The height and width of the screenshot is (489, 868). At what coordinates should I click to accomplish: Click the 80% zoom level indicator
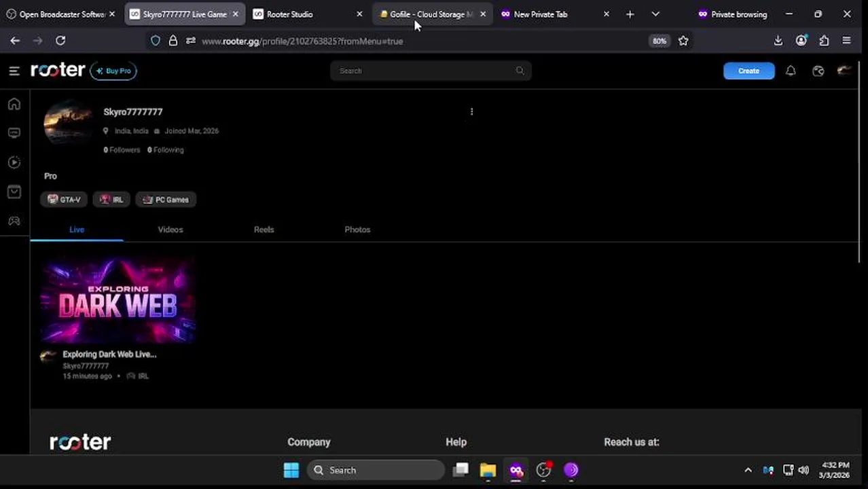659,41
